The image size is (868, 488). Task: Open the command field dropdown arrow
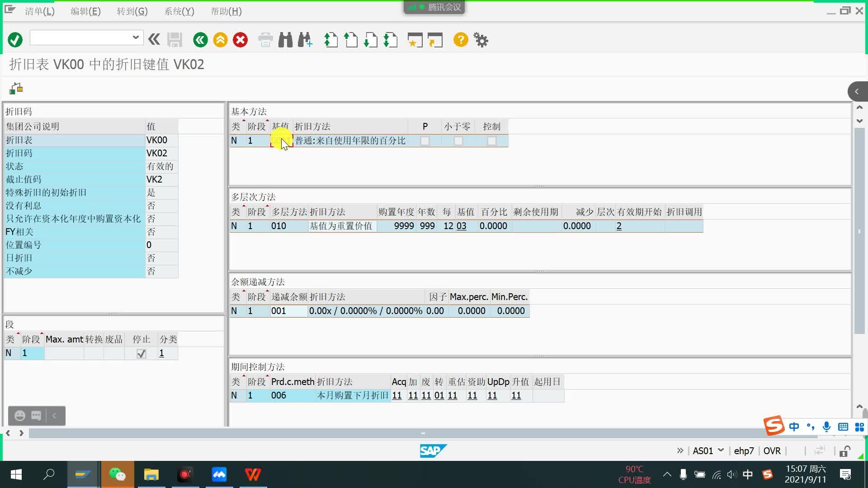135,37
